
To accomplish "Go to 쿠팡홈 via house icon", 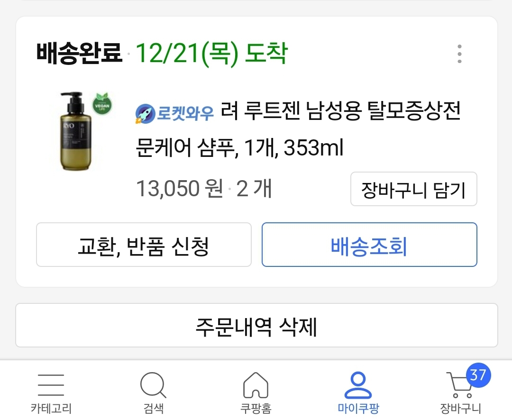I will coord(256,385).
